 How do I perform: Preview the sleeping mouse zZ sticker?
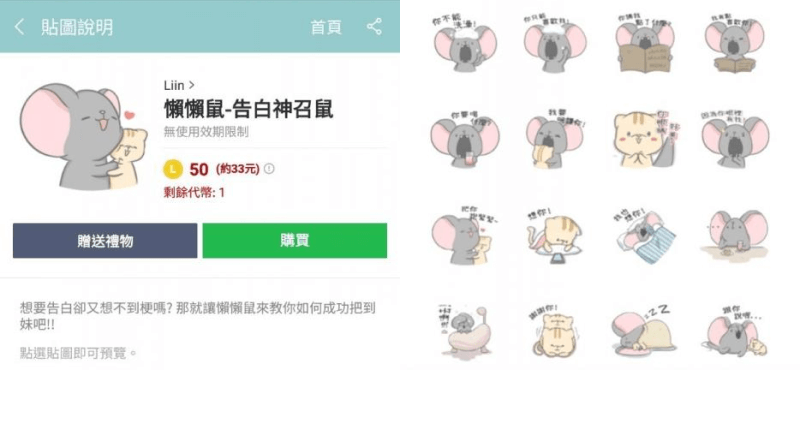coord(644,330)
